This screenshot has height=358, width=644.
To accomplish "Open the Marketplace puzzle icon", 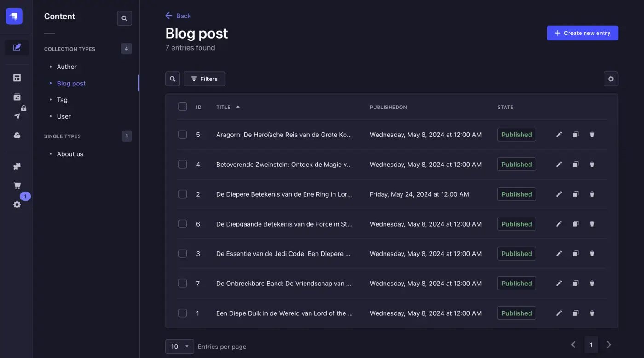I will [x=17, y=166].
